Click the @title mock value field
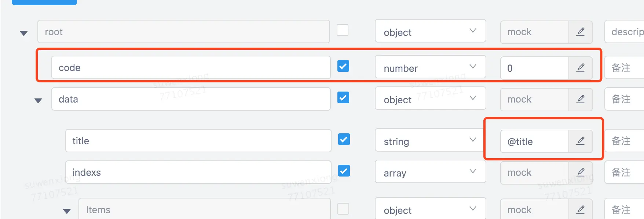The width and height of the screenshot is (644, 219). pos(534,141)
